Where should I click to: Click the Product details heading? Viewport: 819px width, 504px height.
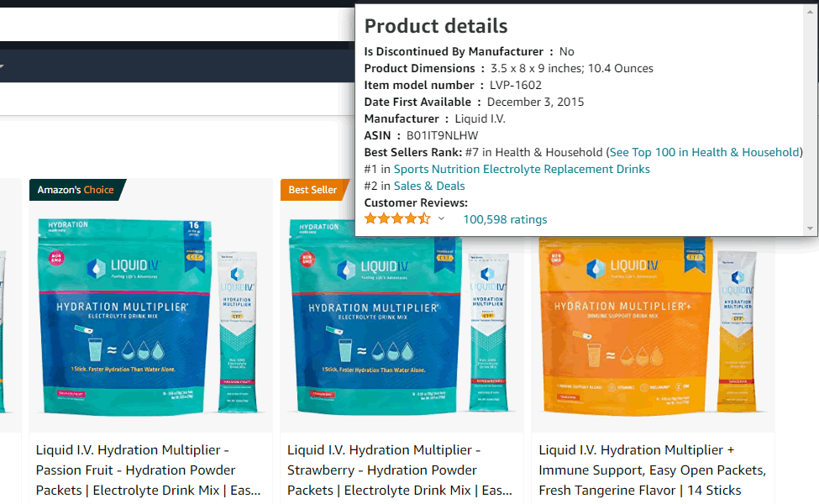(x=436, y=26)
